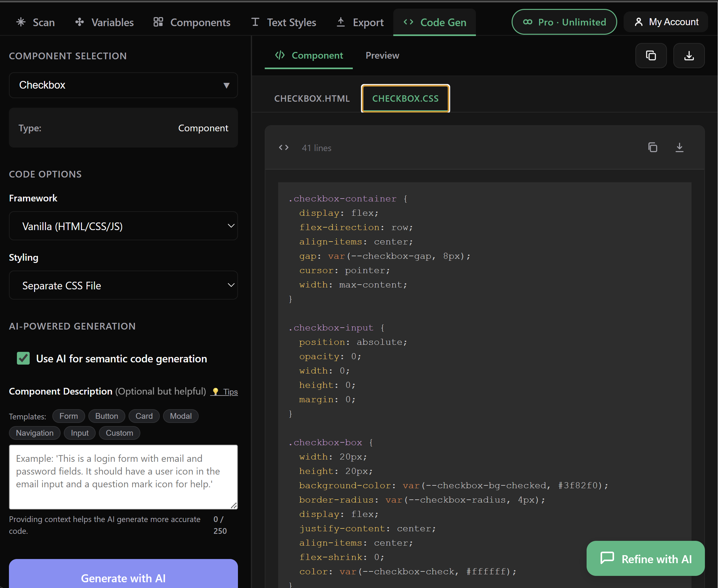Click the Text Styles type icon
This screenshot has height=588, width=718.
[255, 22]
